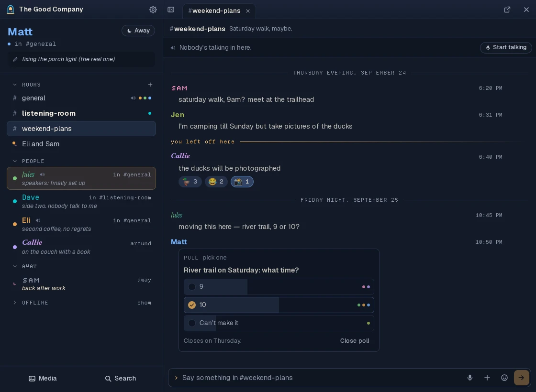The height and width of the screenshot is (392, 536).
Task: Click the speaker icon in the general room row
Action: coord(133,98)
